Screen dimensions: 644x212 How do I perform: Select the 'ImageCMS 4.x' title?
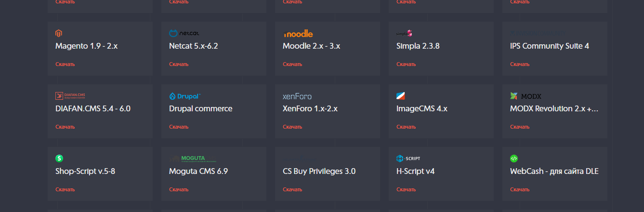click(x=422, y=109)
